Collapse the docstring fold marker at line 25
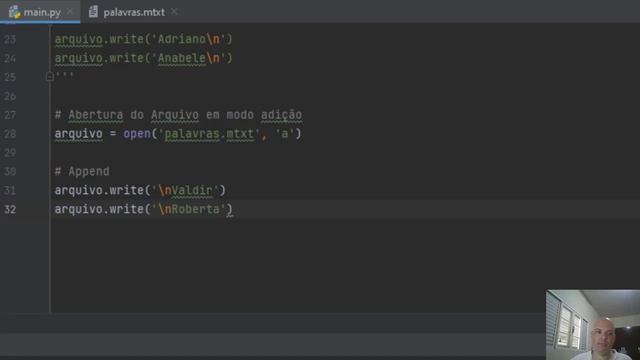 click(x=50, y=76)
